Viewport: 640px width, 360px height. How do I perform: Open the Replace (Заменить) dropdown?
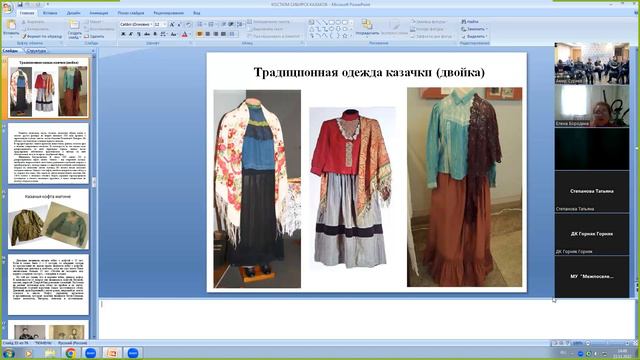[x=474, y=29]
